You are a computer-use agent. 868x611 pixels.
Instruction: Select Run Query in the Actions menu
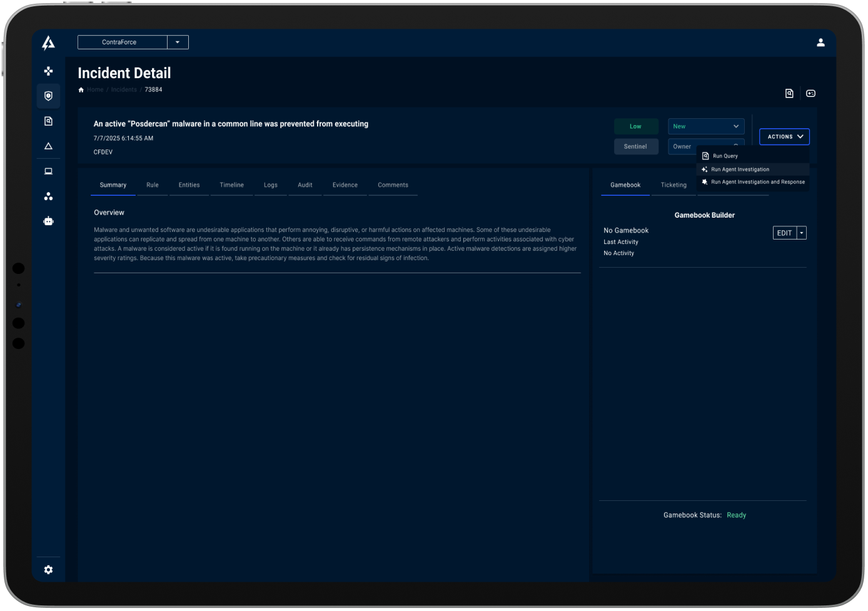tap(725, 156)
